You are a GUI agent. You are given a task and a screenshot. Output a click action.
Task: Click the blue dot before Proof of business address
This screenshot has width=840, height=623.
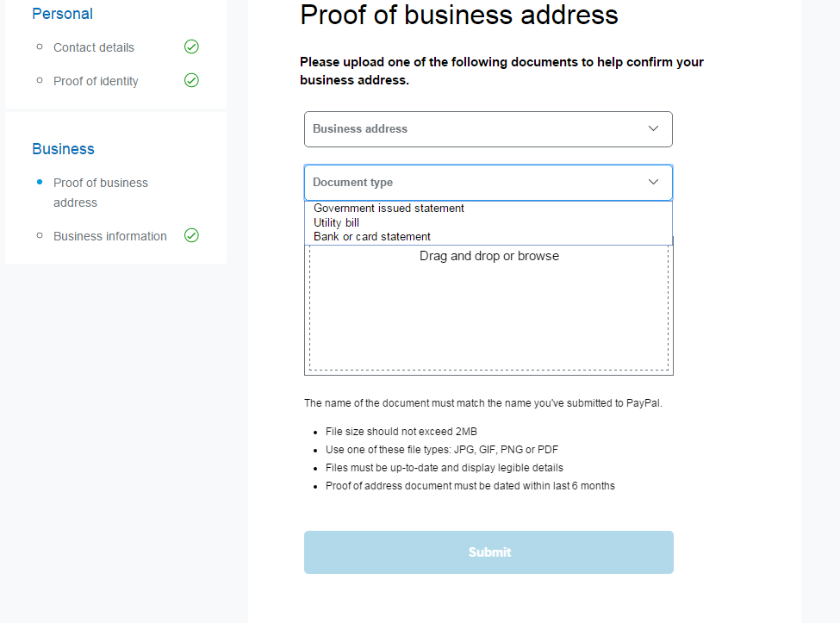[40, 182]
